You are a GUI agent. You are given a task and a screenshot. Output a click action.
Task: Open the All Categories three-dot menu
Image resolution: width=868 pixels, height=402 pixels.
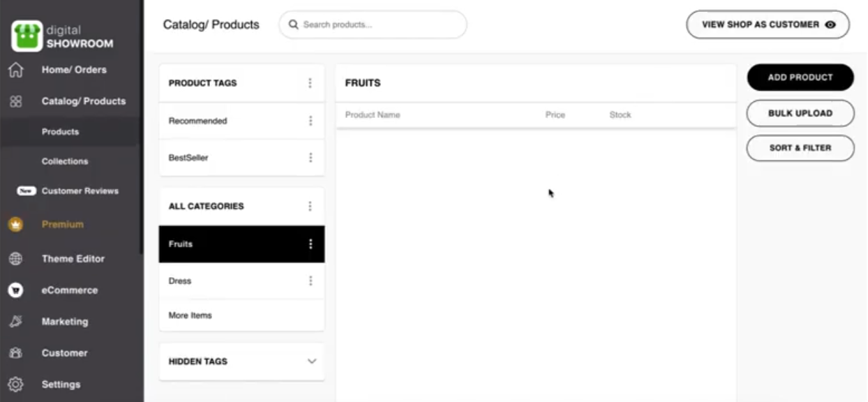(310, 207)
